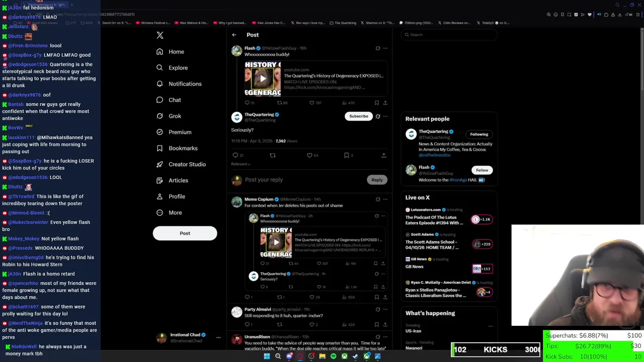View 47K analytics on Flash's post
Screen dimensions: 644x362
tap(349, 103)
